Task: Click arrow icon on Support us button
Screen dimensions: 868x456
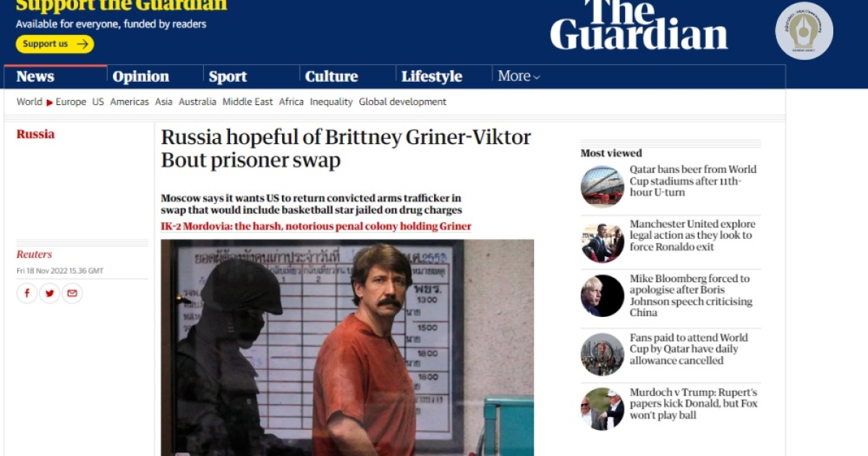Action: (x=82, y=44)
